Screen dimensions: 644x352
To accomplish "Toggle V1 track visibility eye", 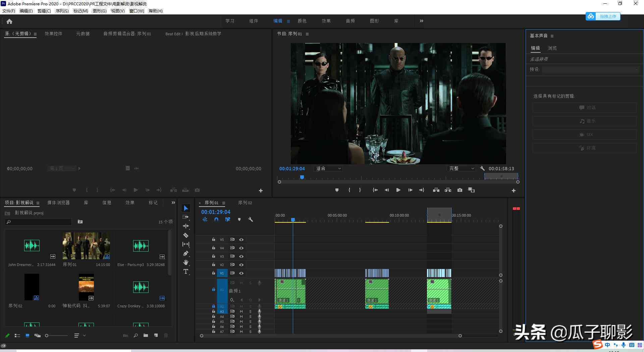I will [x=241, y=273].
